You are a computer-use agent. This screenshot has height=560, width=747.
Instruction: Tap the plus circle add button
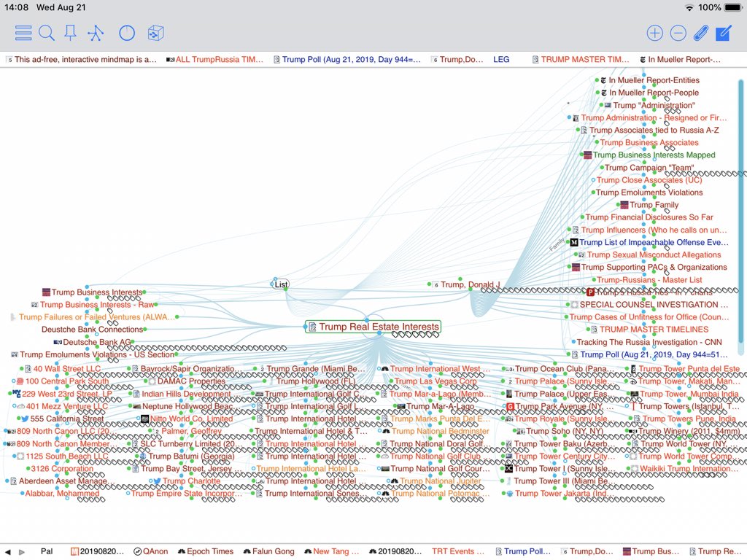click(654, 33)
